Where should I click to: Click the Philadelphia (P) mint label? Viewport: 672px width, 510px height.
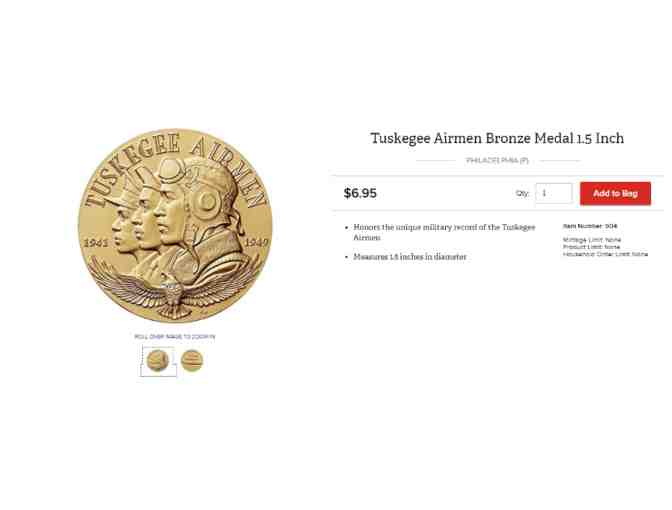497,160
